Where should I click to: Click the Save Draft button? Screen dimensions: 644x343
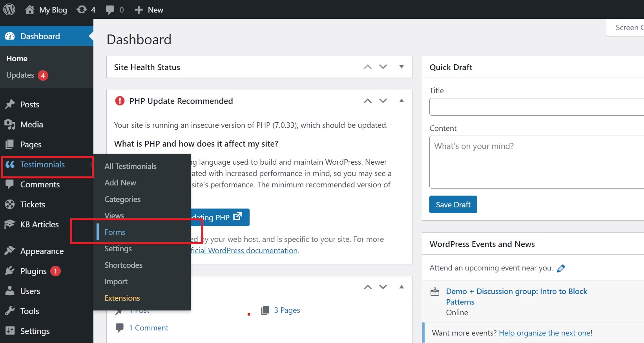click(453, 204)
